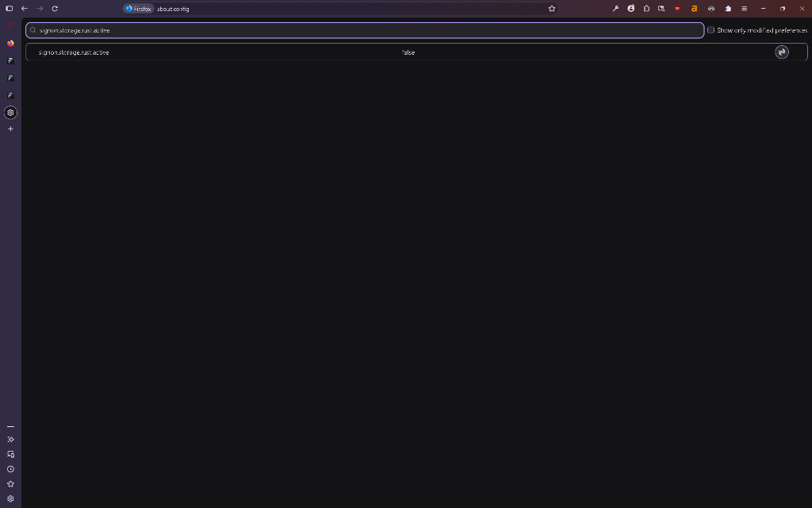Click the red cloud icon in sidebar
The width and height of the screenshot is (812, 508).
(10, 25)
